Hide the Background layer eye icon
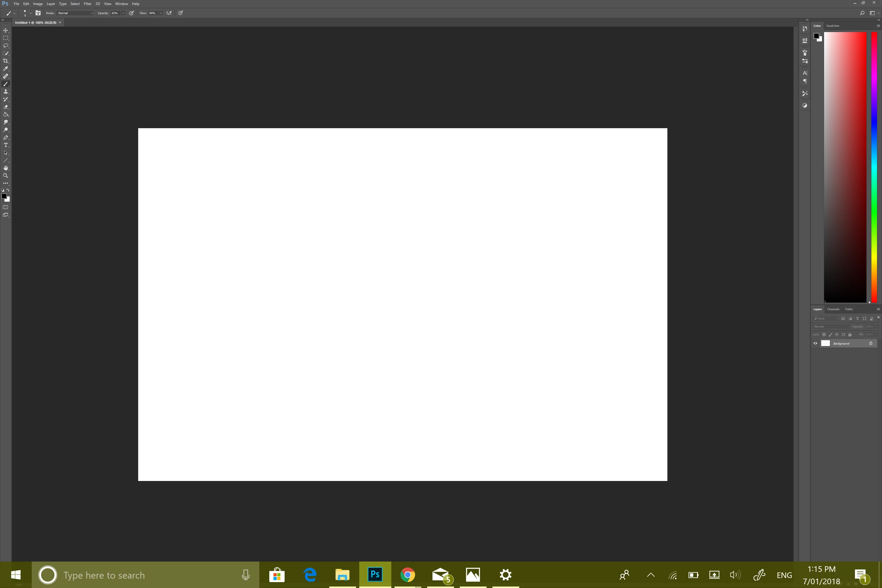The height and width of the screenshot is (588, 882). (815, 343)
